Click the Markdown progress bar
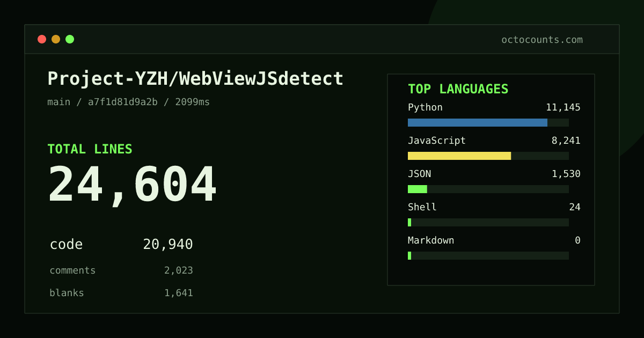 click(x=488, y=255)
